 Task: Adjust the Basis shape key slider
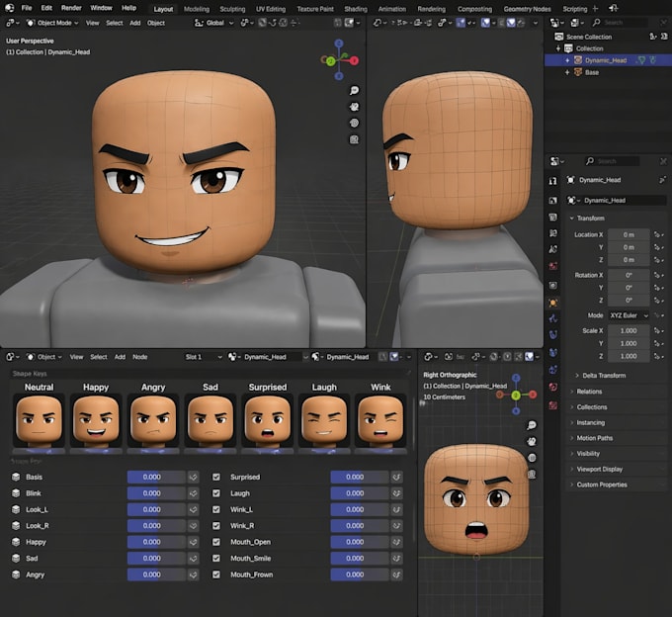tap(156, 477)
